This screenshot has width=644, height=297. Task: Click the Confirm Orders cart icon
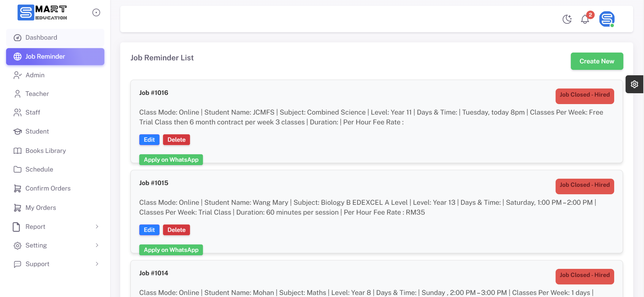coord(17,189)
